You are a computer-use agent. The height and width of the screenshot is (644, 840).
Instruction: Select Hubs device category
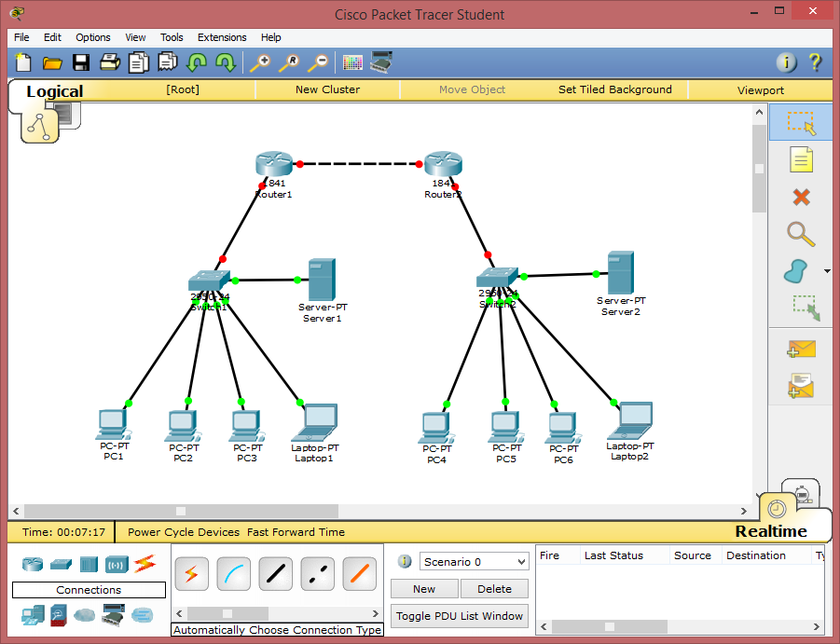[89, 564]
